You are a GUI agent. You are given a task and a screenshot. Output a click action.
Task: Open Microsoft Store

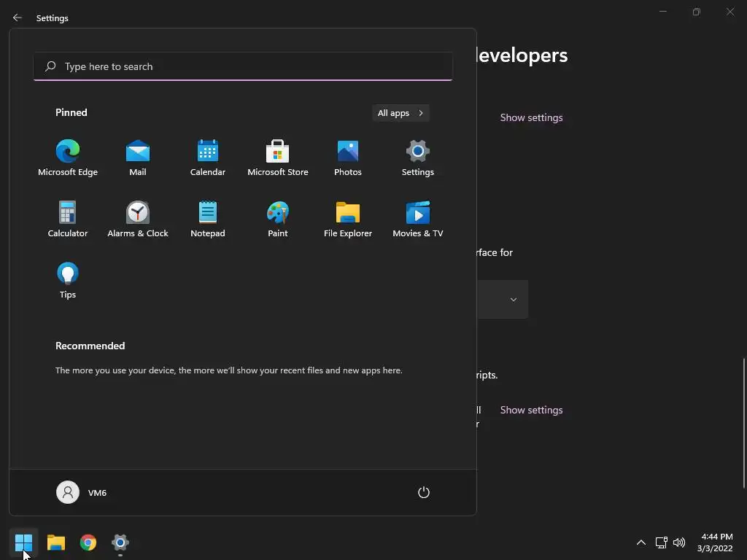point(278,158)
